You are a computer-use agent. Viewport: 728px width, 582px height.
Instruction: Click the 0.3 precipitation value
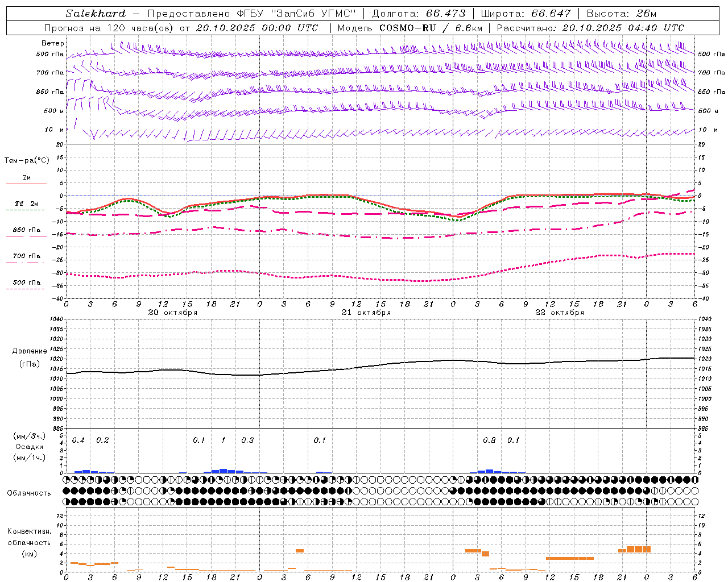(x=247, y=440)
